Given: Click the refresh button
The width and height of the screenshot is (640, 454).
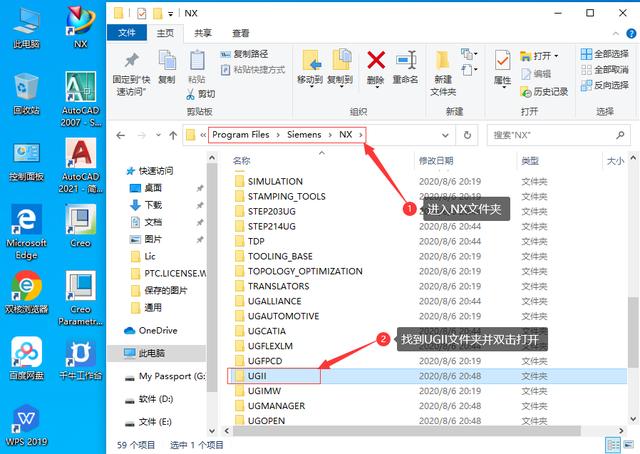Looking at the screenshot, I should pyautogui.click(x=467, y=135).
